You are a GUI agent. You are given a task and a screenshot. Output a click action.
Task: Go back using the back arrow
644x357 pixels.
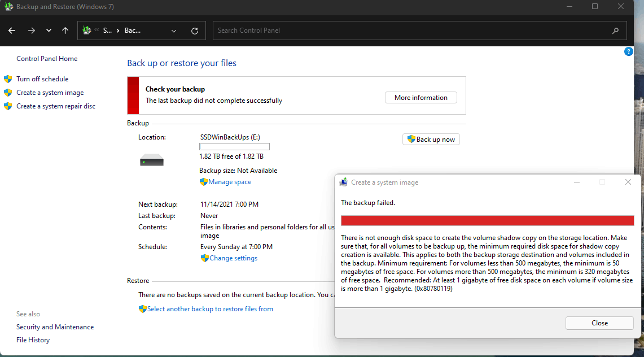12,31
